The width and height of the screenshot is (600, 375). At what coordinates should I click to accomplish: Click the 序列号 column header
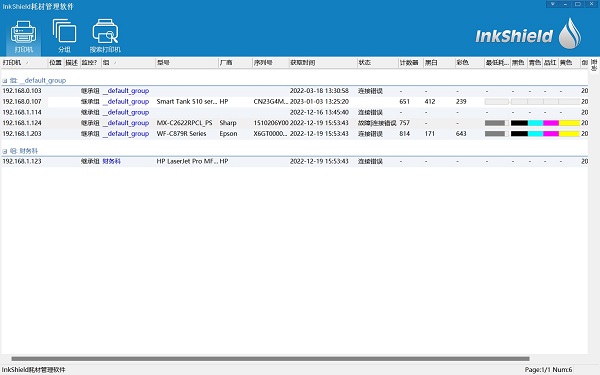point(271,62)
